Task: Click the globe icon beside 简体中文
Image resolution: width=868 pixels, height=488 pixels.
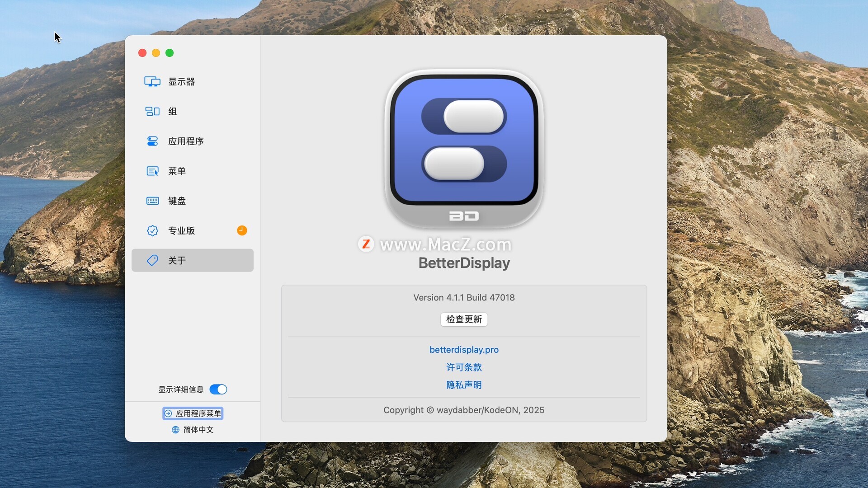Action: (175, 430)
